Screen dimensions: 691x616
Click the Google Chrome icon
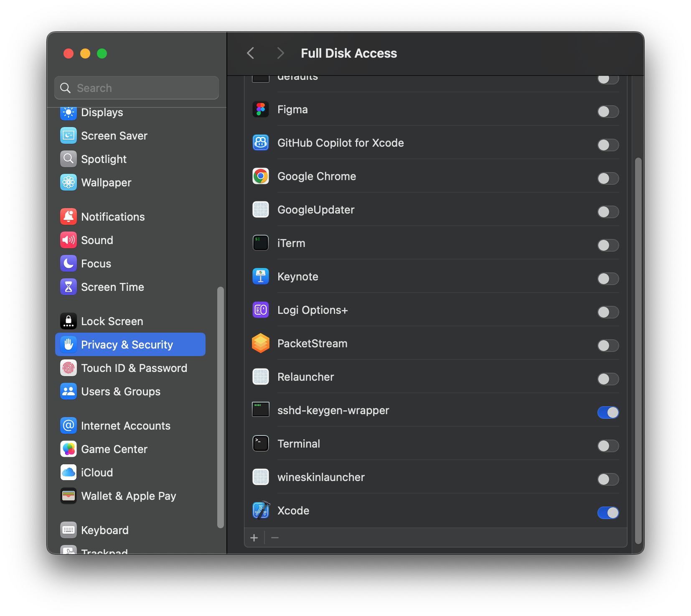point(261,176)
